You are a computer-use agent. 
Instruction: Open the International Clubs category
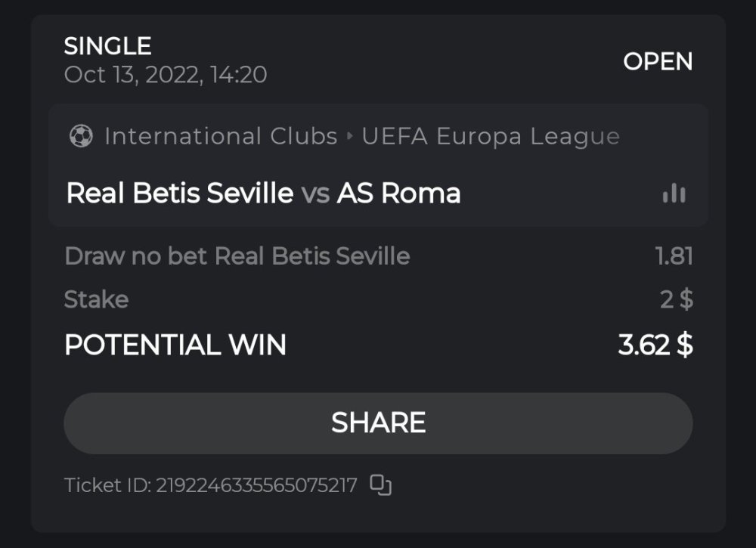click(221, 137)
